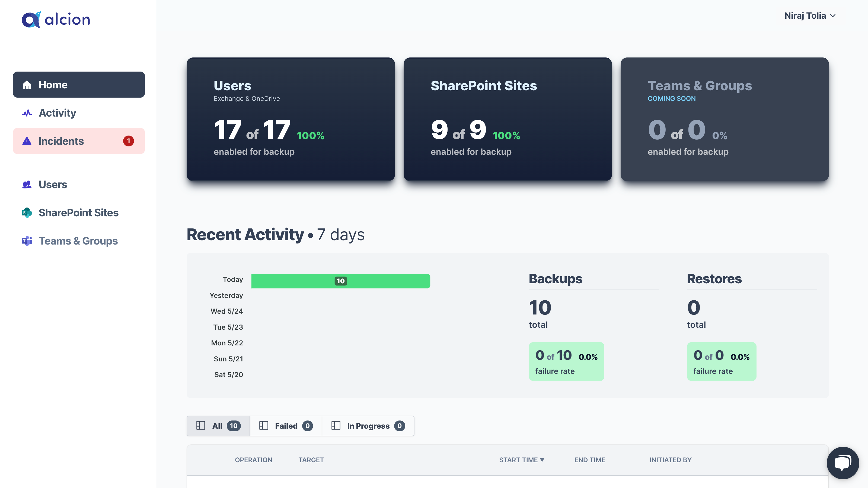
Task: Click the Backups heading
Action: point(555,279)
